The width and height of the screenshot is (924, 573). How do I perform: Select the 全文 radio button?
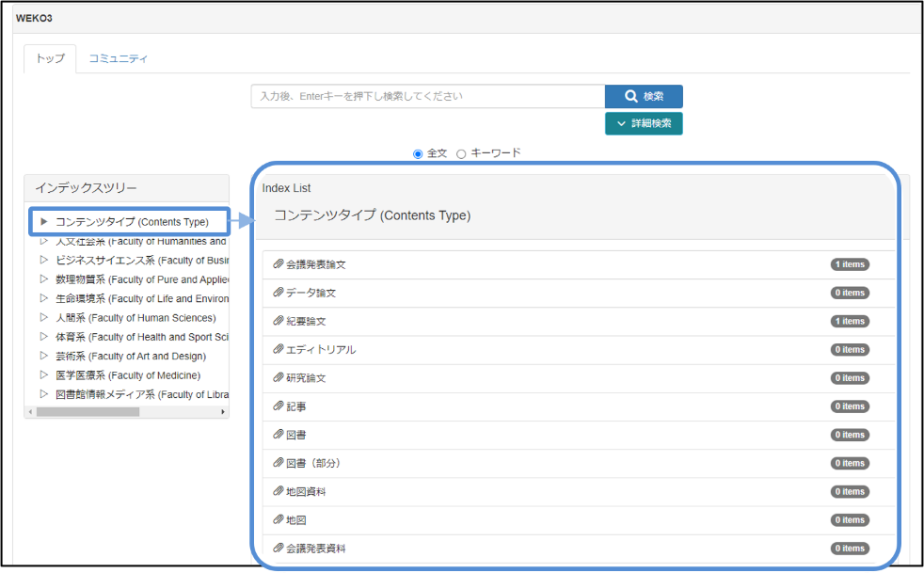coord(418,153)
